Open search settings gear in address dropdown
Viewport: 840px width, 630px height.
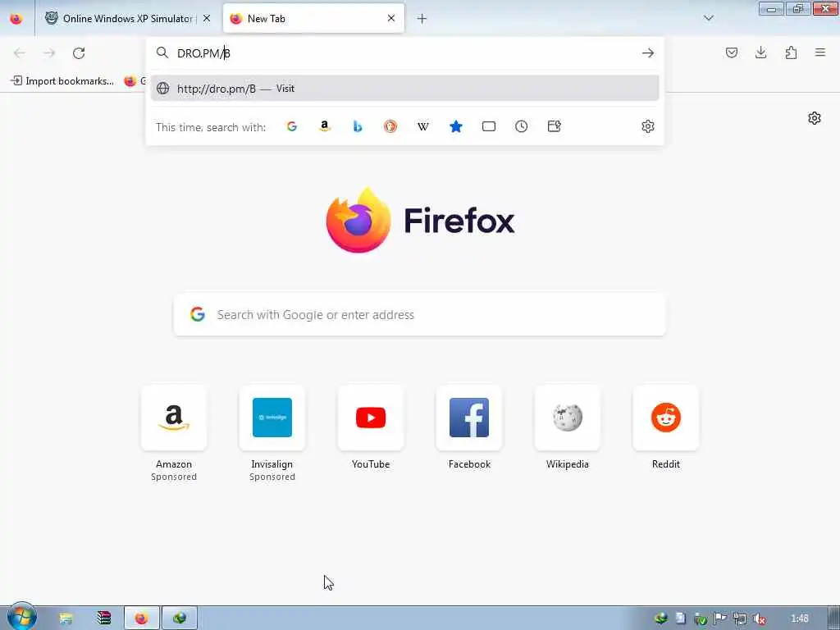point(648,126)
